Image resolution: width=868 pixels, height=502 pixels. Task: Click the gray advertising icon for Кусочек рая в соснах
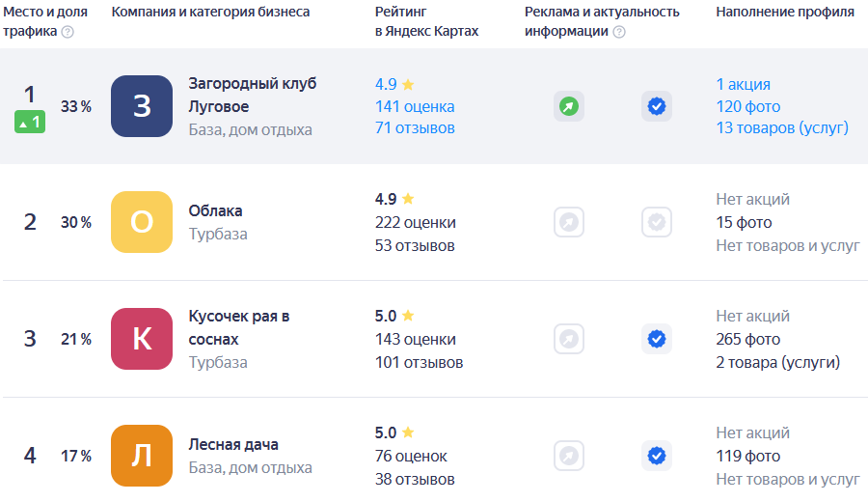tap(568, 339)
